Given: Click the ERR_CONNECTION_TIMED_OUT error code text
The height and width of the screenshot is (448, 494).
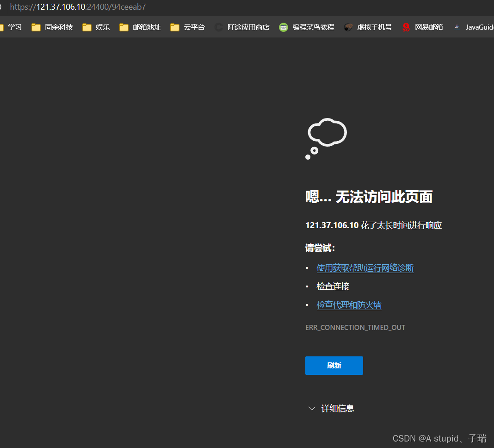Looking at the screenshot, I should tap(355, 327).
